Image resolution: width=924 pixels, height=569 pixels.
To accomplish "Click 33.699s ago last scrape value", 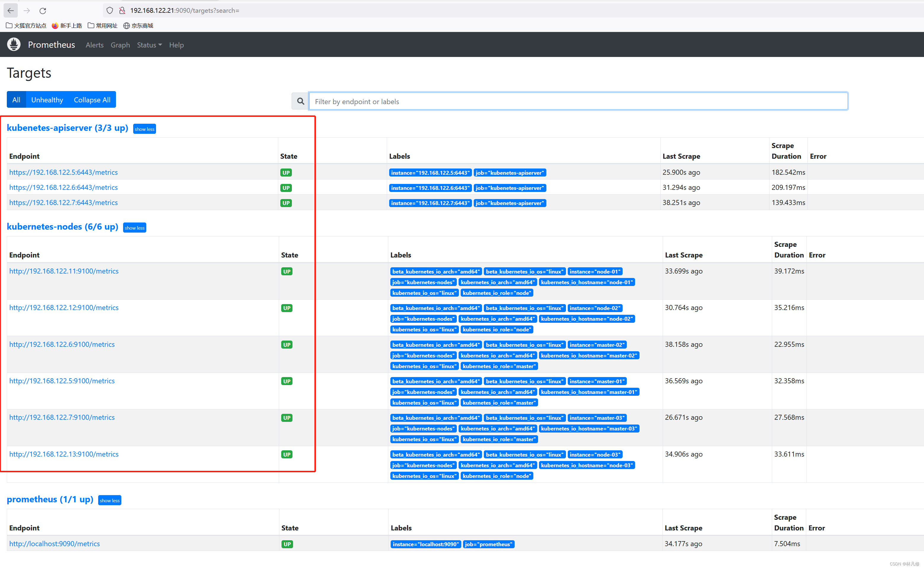I will click(684, 271).
